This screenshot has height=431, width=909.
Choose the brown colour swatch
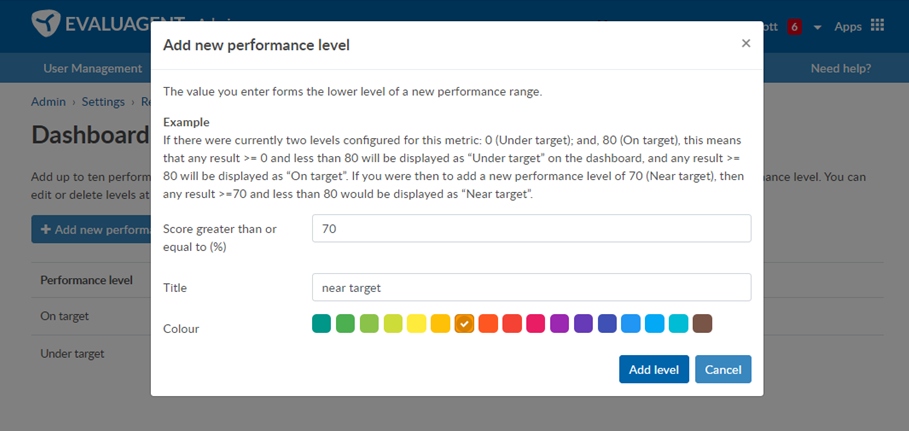(702, 323)
